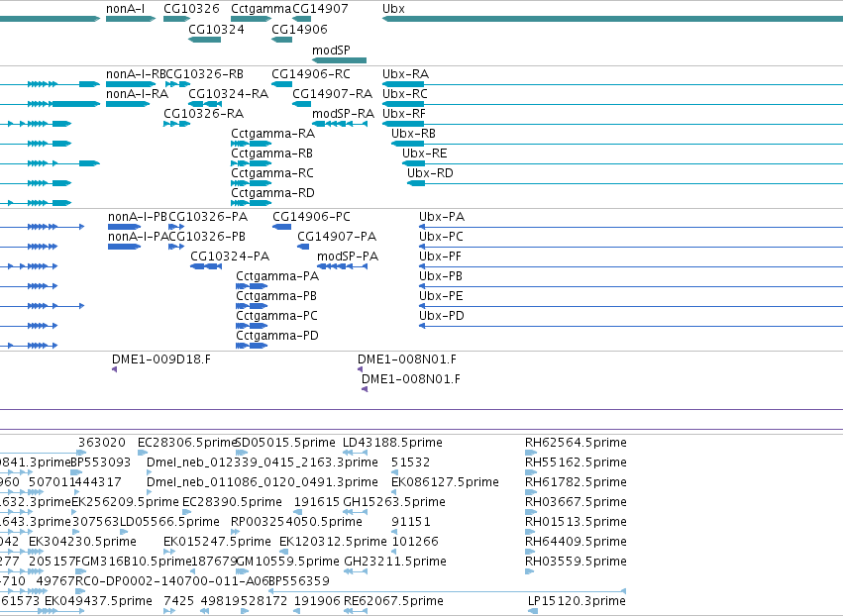The width and height of the screenshot is (843, 616).
Task: Select the Ubx-RB transcript
Action: click(617, 144)
